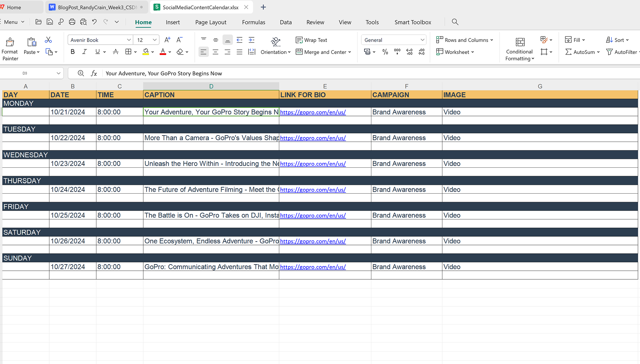Viewport: 640px width, 364px height.
Task: Set vertical Bottom Align
Action: [228, 40]
